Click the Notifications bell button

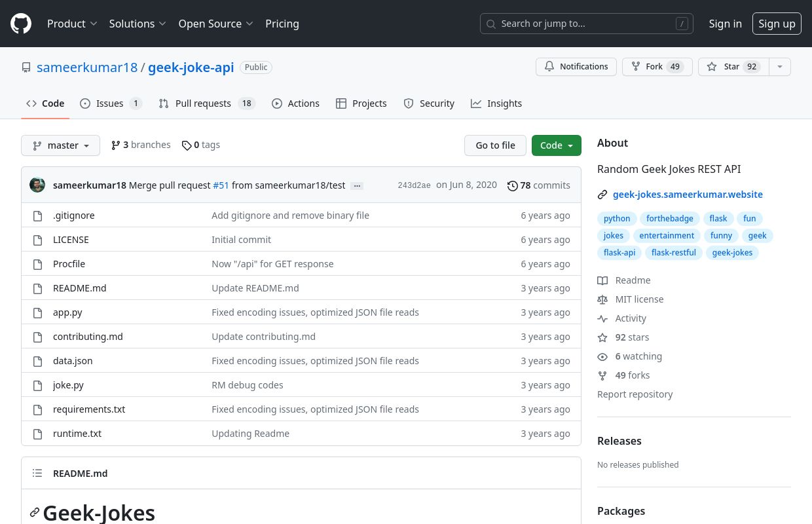pyautogui.click(x=576, y=67)
